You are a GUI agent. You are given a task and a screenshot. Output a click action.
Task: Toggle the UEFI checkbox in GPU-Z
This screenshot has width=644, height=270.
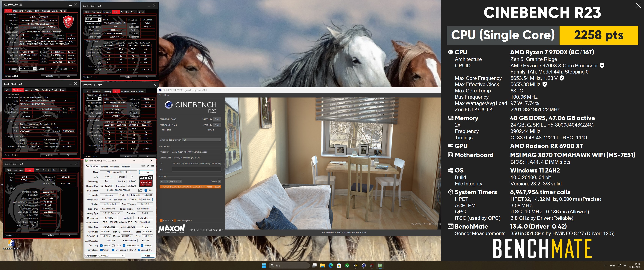(146, 190)
